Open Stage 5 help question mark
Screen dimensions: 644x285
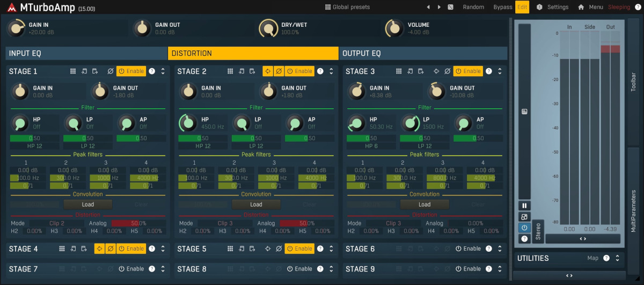click(320, 249)
